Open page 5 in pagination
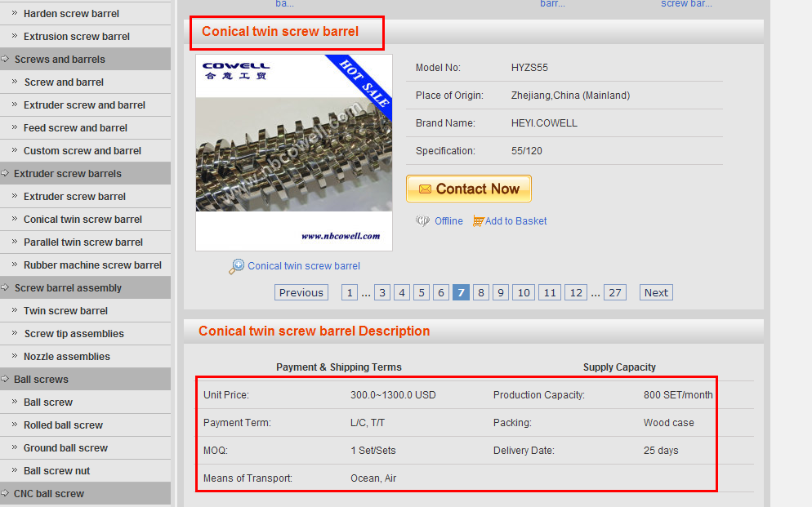 422,293
